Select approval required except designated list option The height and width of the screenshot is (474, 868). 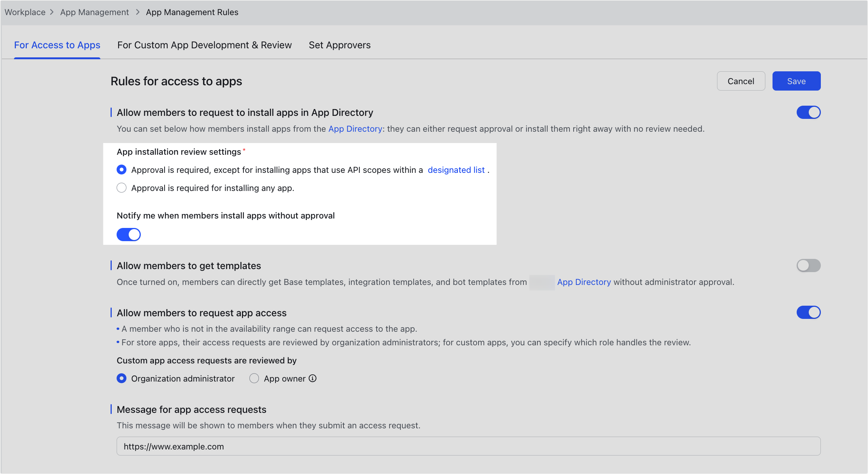122,170
